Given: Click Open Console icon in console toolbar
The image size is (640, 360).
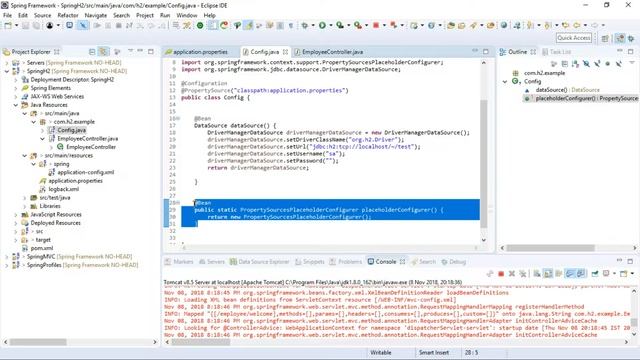Looking at the screenshot, I should (x=623, y=273).
